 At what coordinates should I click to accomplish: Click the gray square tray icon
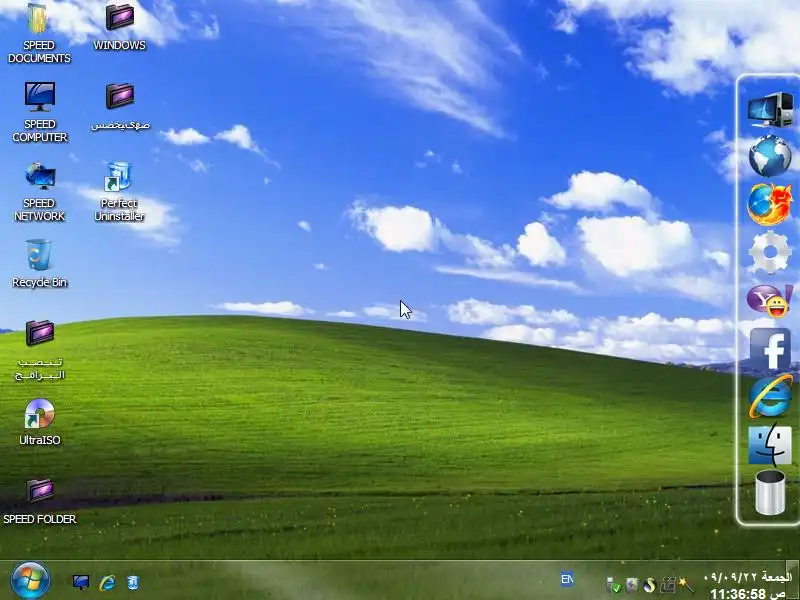click(x=632, y=585)
